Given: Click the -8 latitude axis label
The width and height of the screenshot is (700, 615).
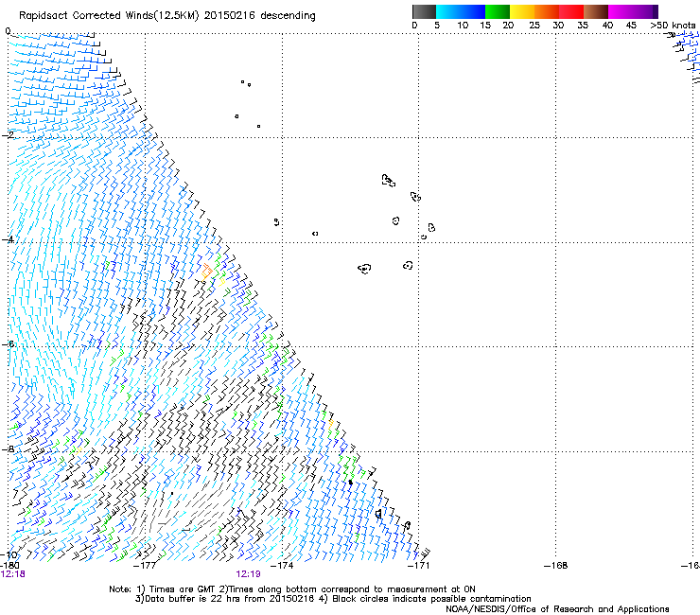Looking at the screenshot, I should coord(8,448).
